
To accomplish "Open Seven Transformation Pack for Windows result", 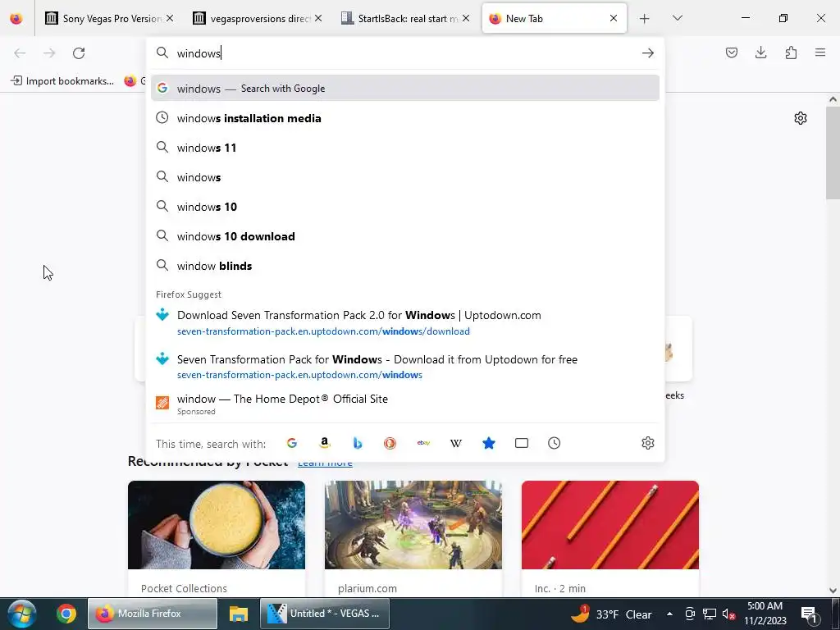I will 405,367.
